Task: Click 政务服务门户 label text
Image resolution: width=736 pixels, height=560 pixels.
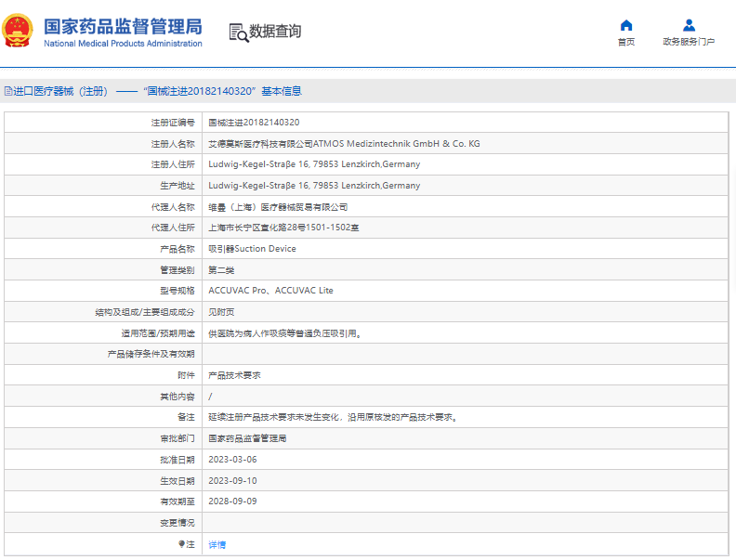Action: (689, 42)
